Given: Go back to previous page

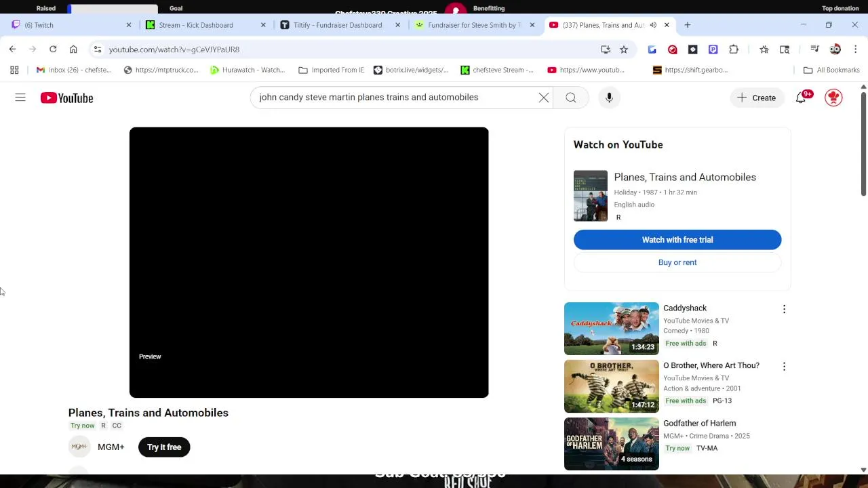Looking at the screenshot, I should (x=12, y=49).
